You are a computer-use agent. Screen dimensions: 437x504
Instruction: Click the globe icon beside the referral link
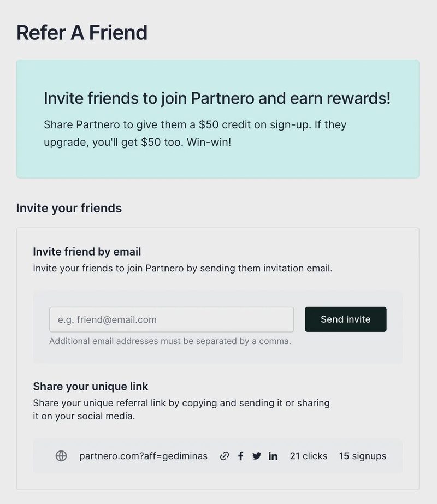[61, 455]
